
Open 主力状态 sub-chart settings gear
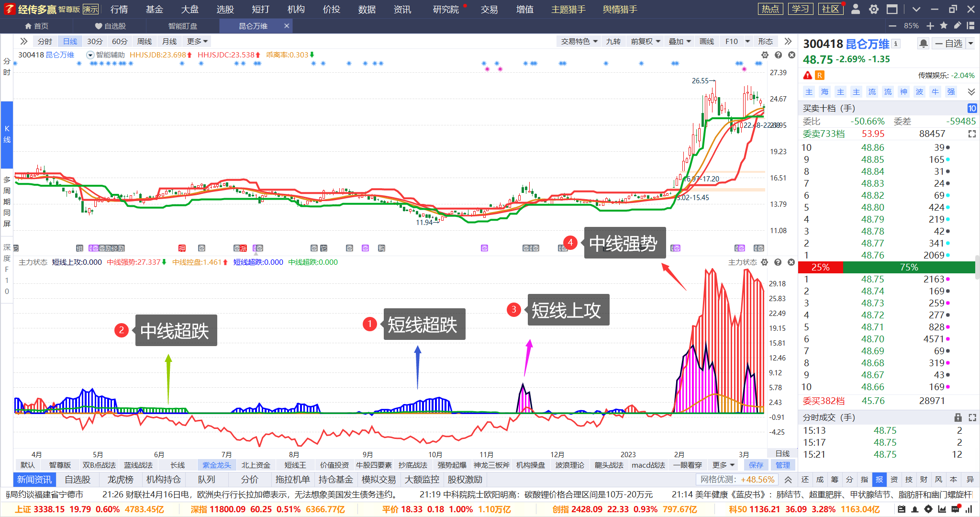click(764, 262)
